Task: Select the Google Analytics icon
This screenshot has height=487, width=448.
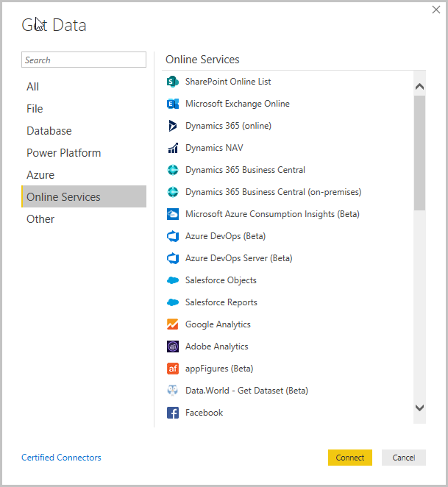Action: click(173, 324)
